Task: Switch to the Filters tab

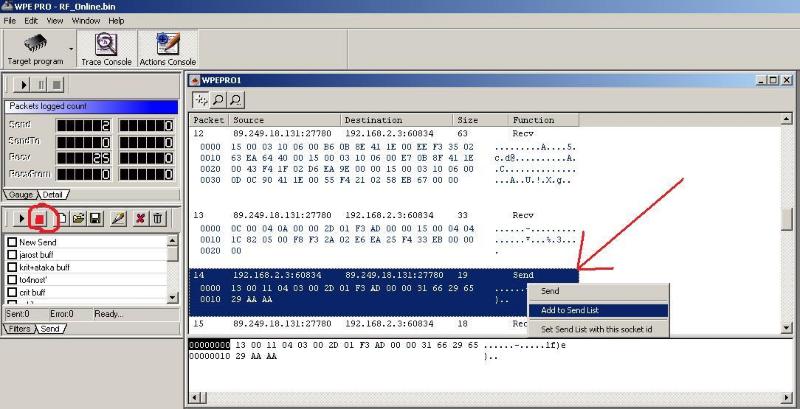Action: pos(20,328)
